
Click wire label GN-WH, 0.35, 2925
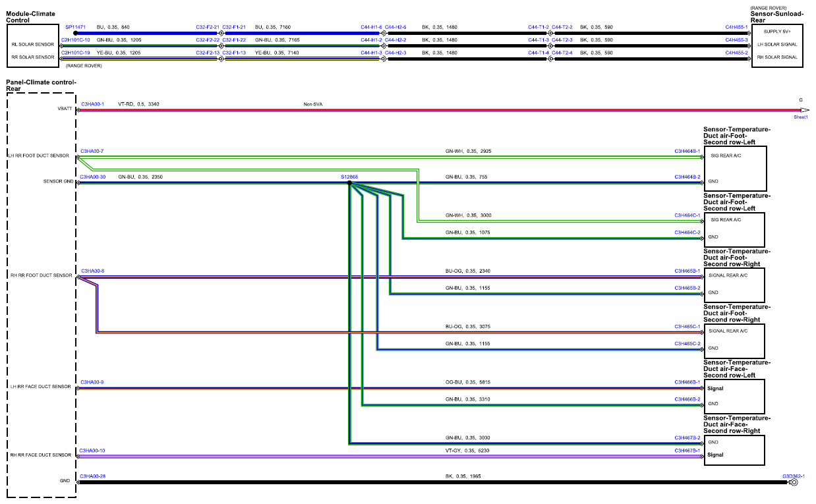pyautogui.click(x=469, y=152)
